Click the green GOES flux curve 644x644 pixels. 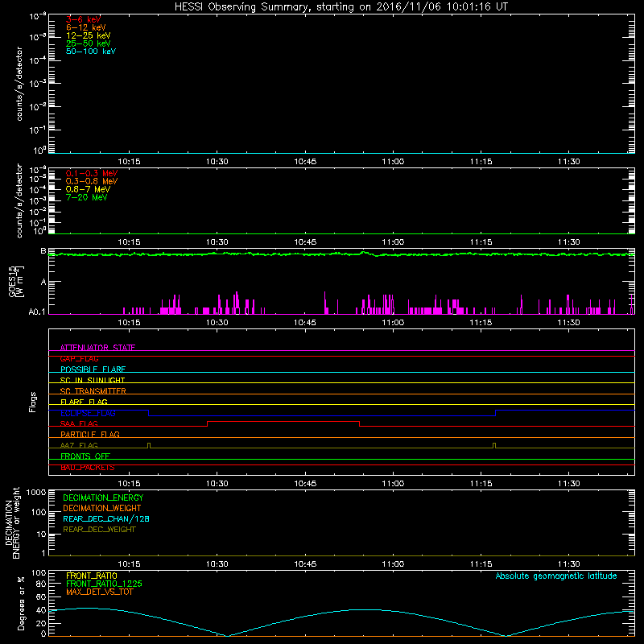tap(341, 254)
